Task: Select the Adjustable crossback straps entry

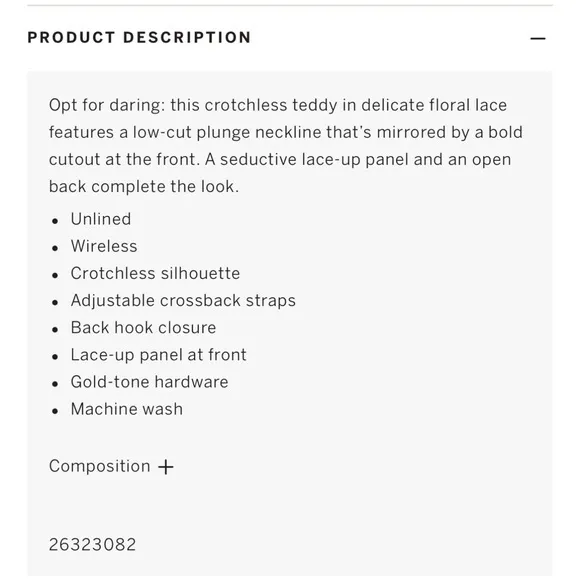Action: coord(183,300)
